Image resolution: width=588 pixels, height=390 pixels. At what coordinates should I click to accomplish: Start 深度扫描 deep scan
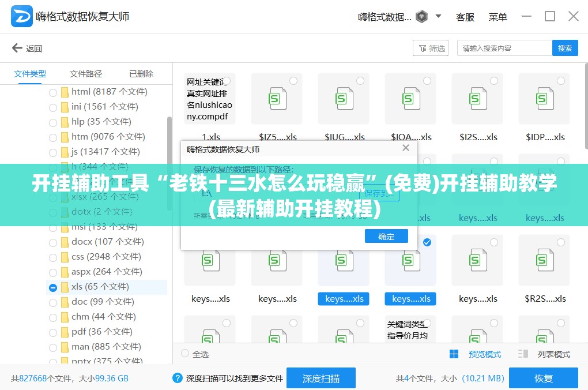click(x=321, y=378)
